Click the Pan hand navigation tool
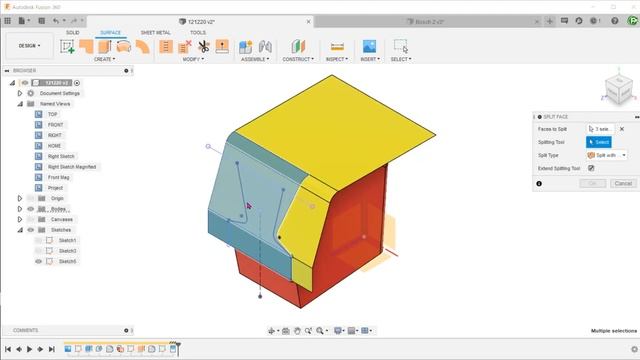This screenshot has height=360, width=640. coord(297,331)
